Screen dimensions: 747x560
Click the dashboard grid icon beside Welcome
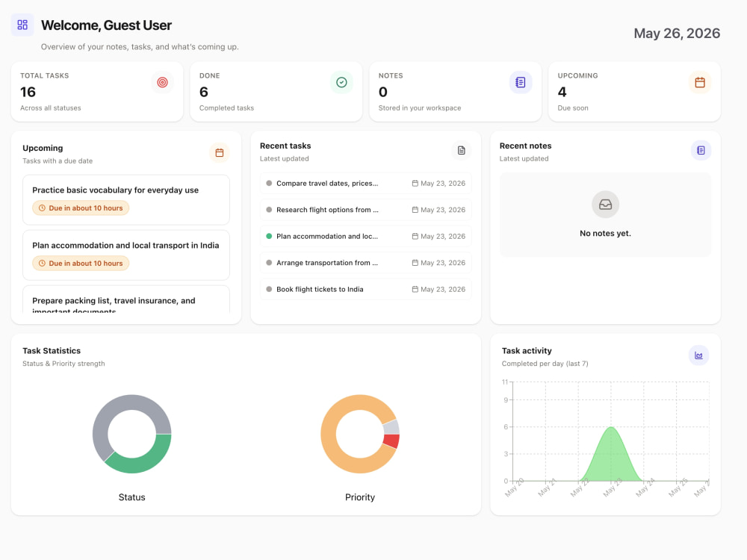click(x=22, y=25)
